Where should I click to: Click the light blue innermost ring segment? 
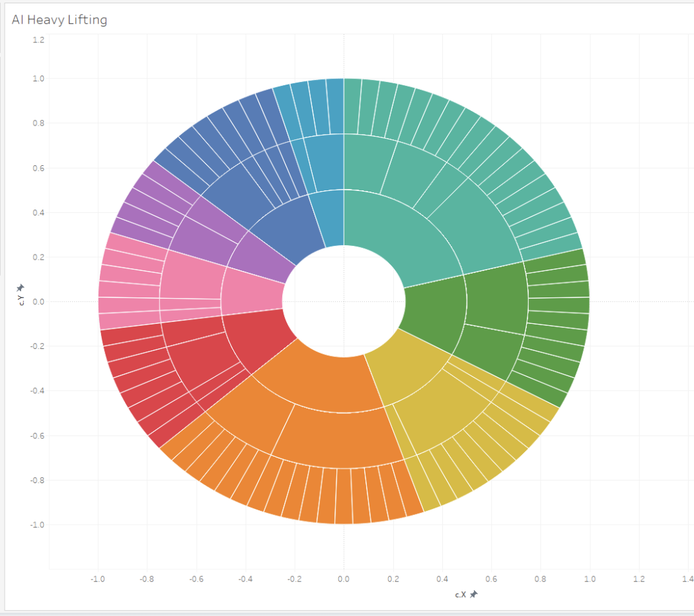(330, 219)
